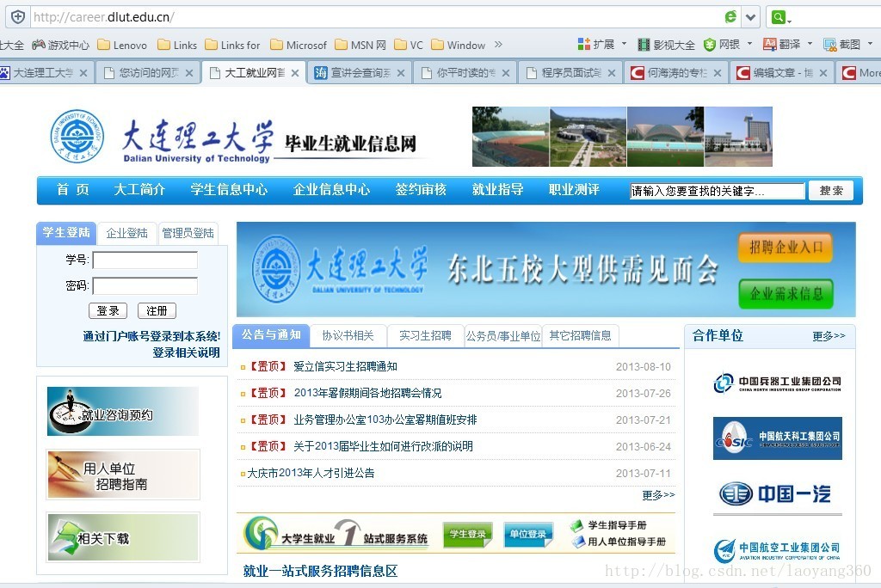Viewport: 881px width, 588px height.
Task: Open 职业测评 in the navigation bar
Action: tap(574, 190)
